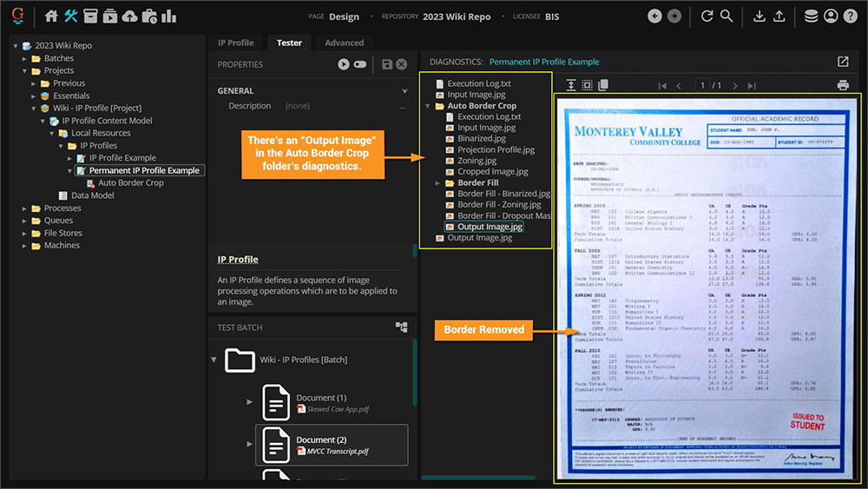
Task: Click the download icon in top bar
Action: coord(759,16)
